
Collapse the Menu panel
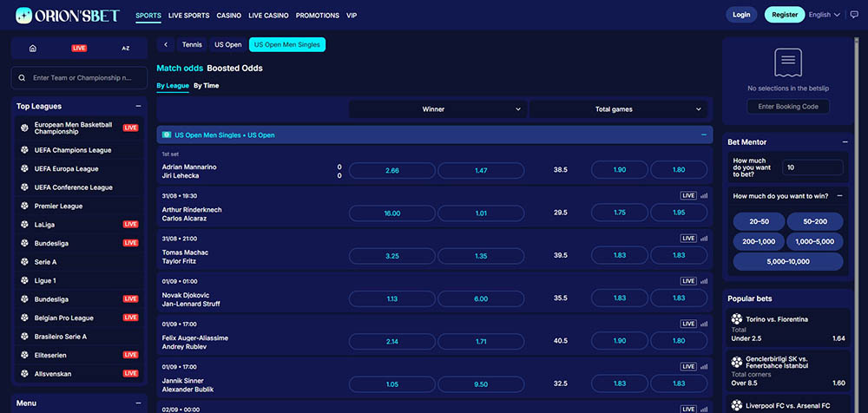point(138,403)
